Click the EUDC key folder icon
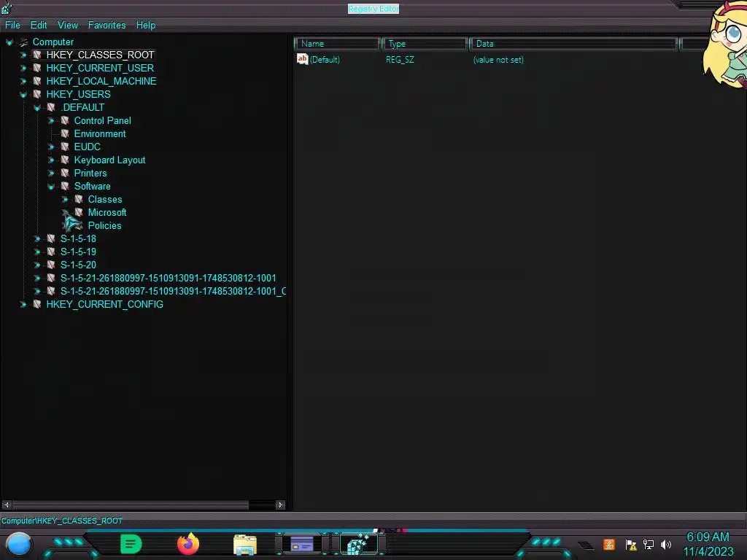Screen dimensions: 747x560 point(65,147)
